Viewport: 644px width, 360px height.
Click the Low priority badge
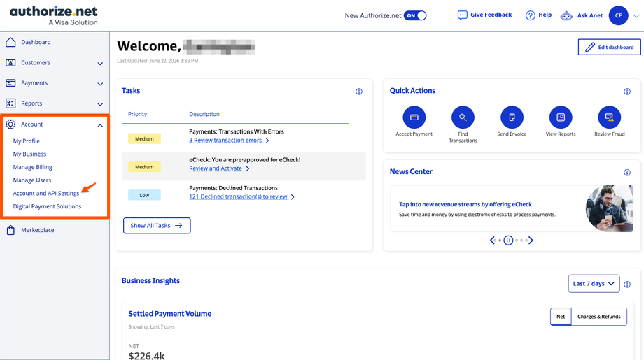point(144,195)
